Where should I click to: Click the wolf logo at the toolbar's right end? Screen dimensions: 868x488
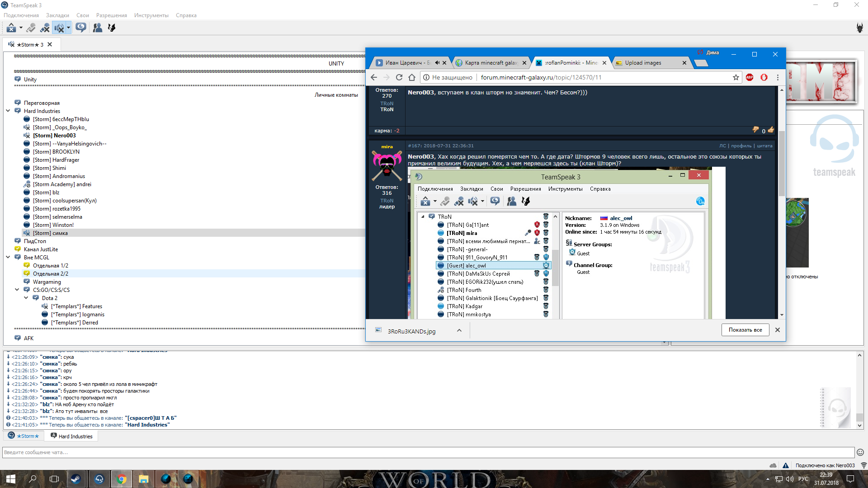pos(859,28)
